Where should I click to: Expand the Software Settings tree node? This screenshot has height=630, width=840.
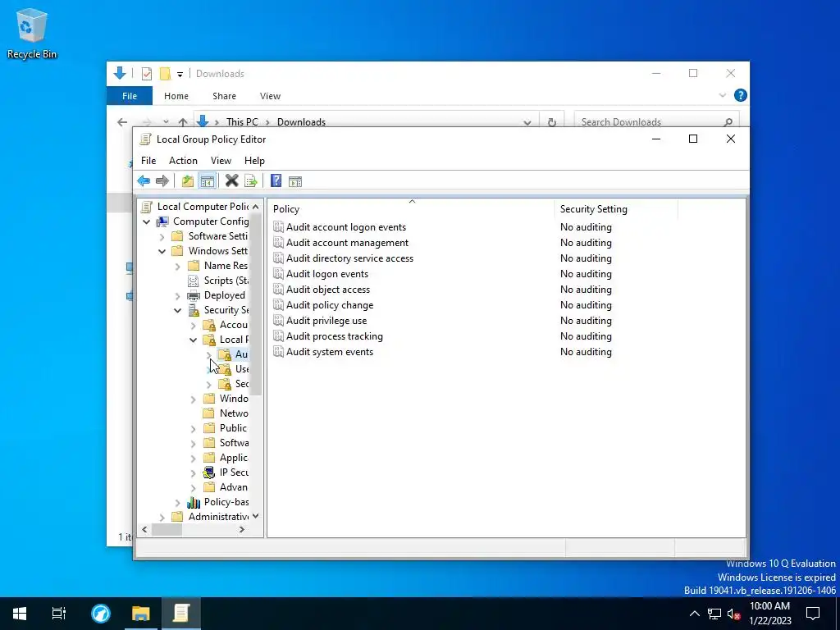tap(162, 236)
